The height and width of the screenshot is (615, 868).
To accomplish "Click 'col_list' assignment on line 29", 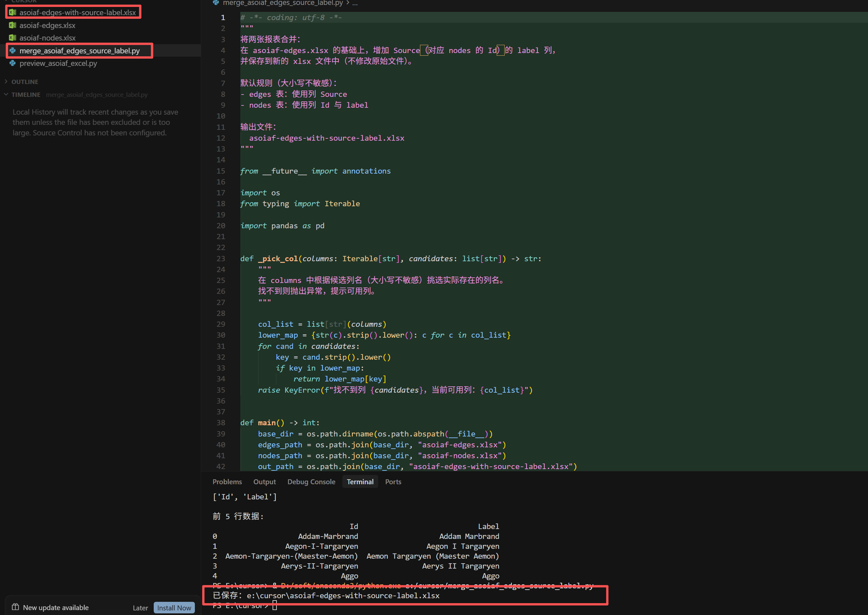I will pyautogui.click(x=276, y=324).
